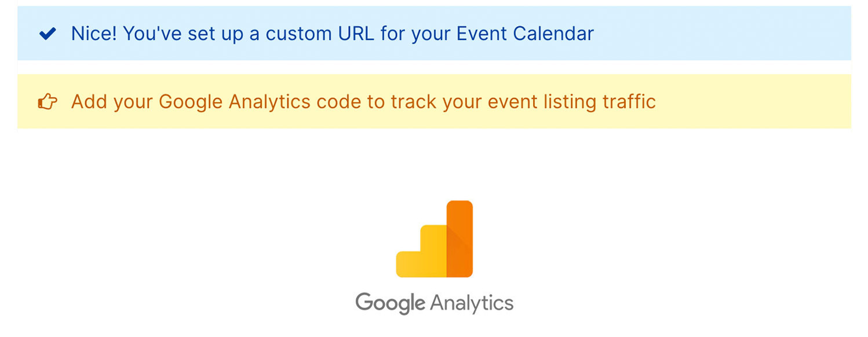Click the word "Analytics" in the wordmark
The height and width of the screenshot is (337, 868).
[472, 303]
